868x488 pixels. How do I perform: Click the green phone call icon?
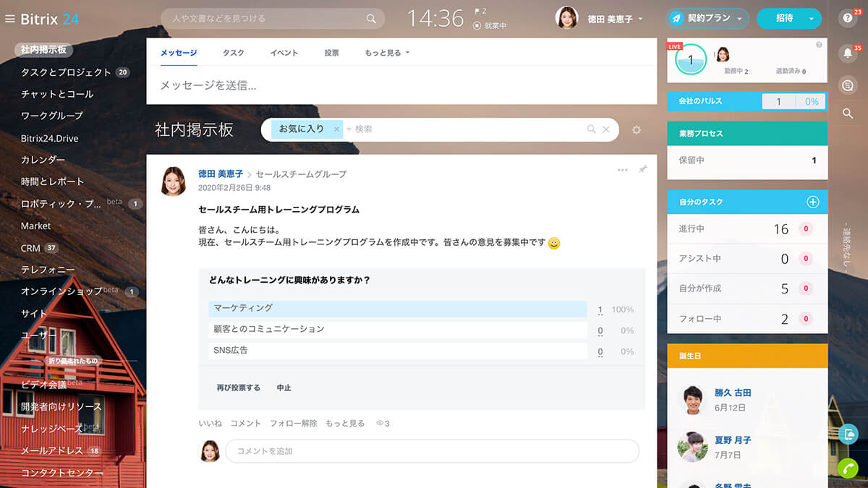tap(848, 468)
